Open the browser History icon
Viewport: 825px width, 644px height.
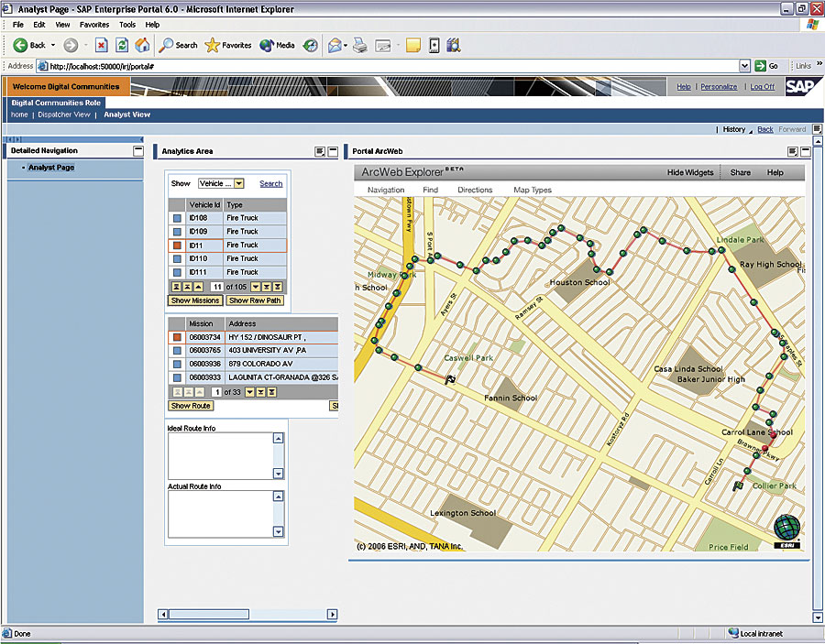311,45
